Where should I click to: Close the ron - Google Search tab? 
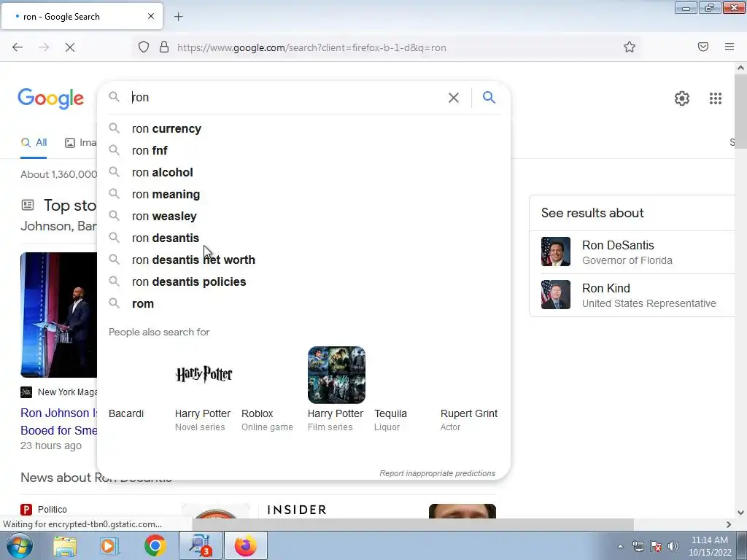point(150,16)
